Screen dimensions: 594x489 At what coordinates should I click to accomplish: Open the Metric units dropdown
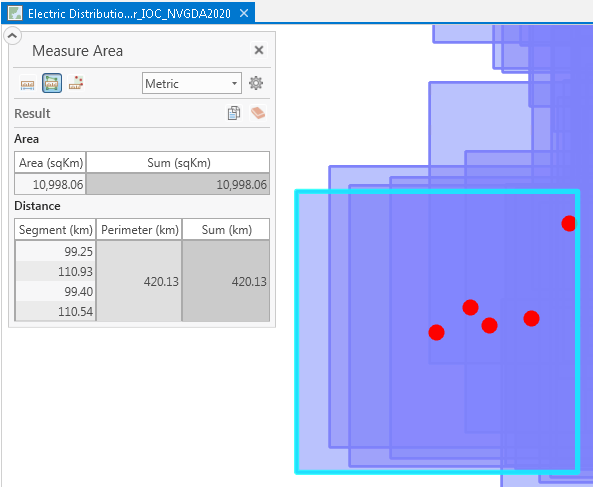click(192, 83)
